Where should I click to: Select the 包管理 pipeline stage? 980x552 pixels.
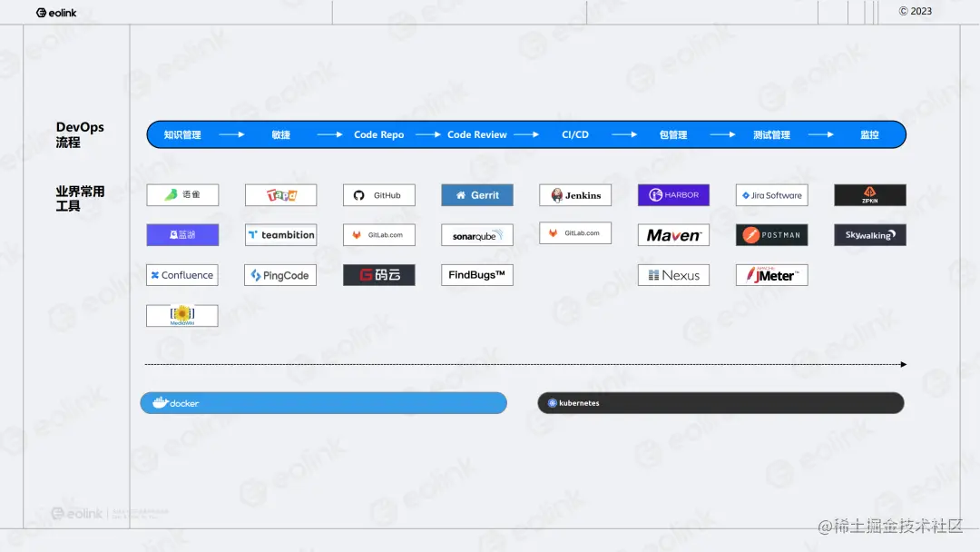[x=673, y=135]
